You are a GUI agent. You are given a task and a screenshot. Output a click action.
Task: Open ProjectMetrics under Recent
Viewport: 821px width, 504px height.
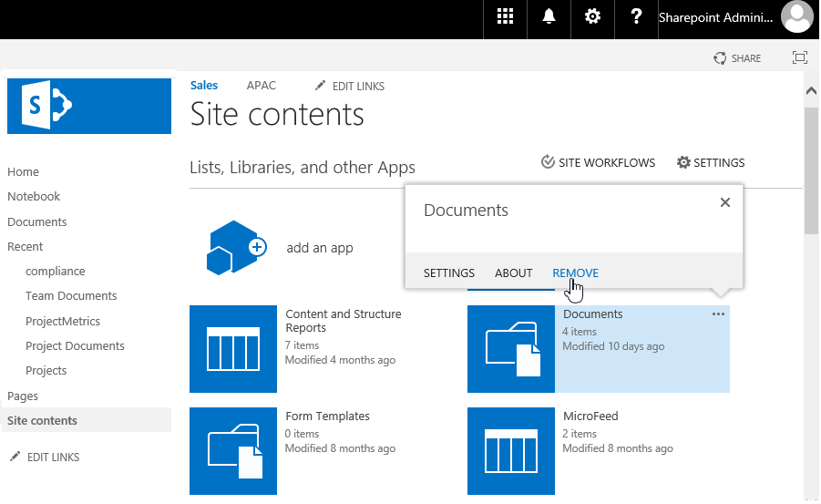tap(63, 321)
